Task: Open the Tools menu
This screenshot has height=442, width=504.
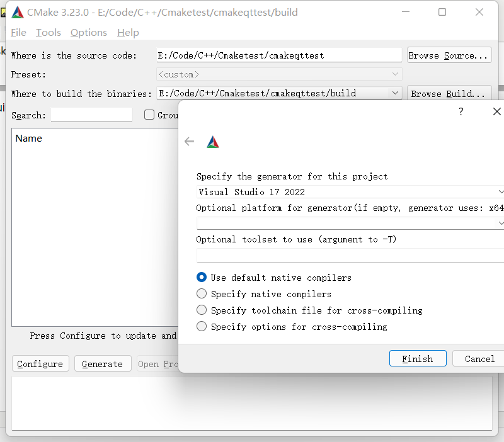Action: pyautogui.click(x=49, y=33)
